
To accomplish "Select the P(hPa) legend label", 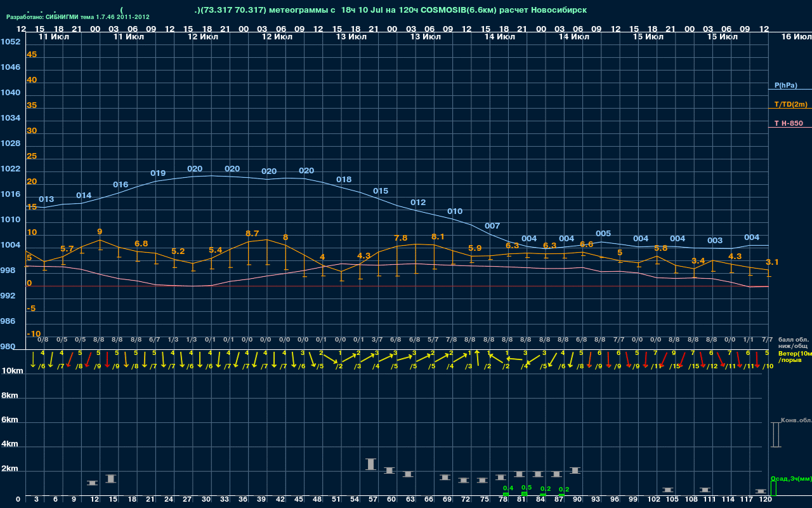I will coord(785,85).
